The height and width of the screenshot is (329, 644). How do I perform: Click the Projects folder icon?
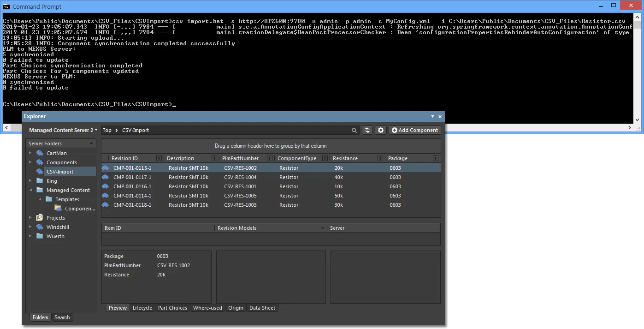[x=39, y=218]
